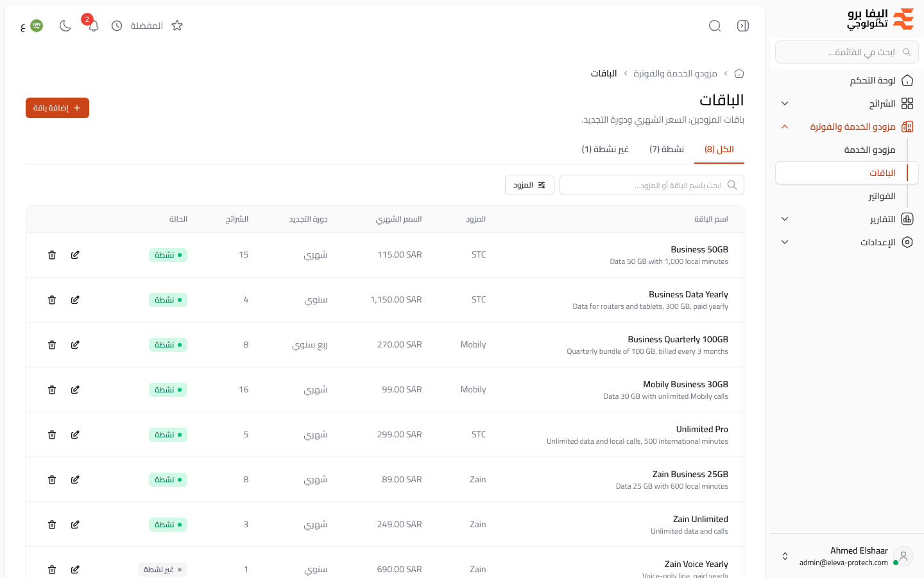Open recent history clock icon
This screenshot has width=924, height=578.
point(117,26)
